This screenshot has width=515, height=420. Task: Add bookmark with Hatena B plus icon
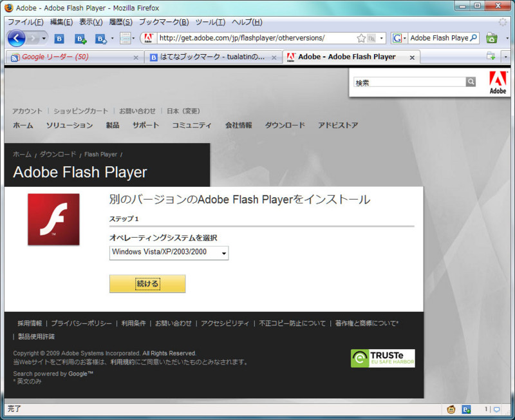click(x=80, y=39)
